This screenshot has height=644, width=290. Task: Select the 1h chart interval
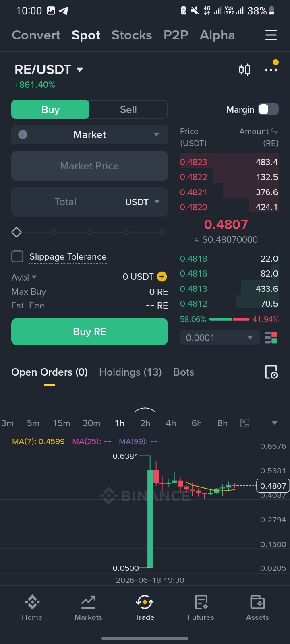point(120,423)
